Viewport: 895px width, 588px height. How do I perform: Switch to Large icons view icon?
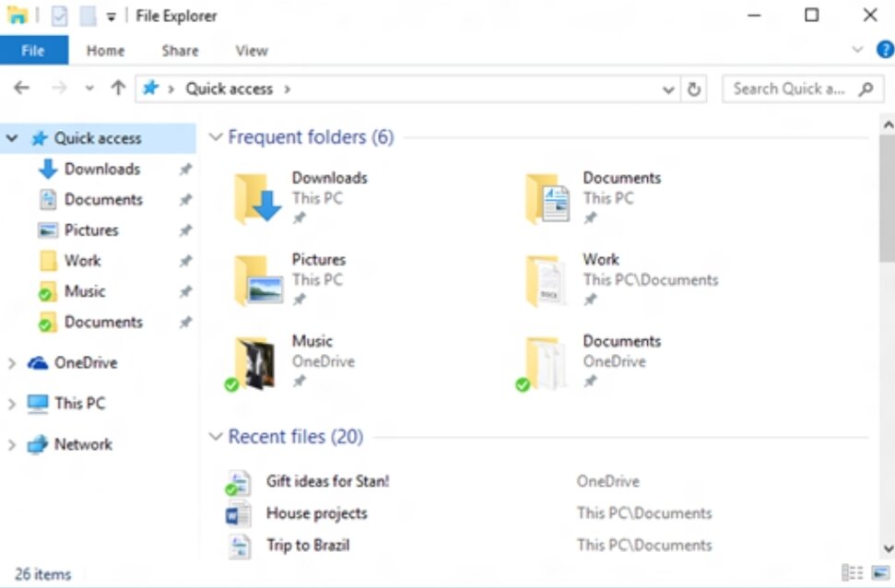[880, 572]
